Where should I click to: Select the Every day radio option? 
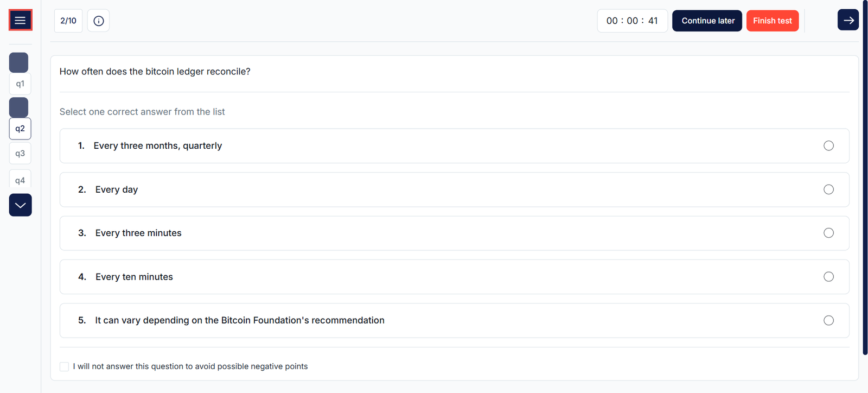pyautogui.click(x=828, y=189)
